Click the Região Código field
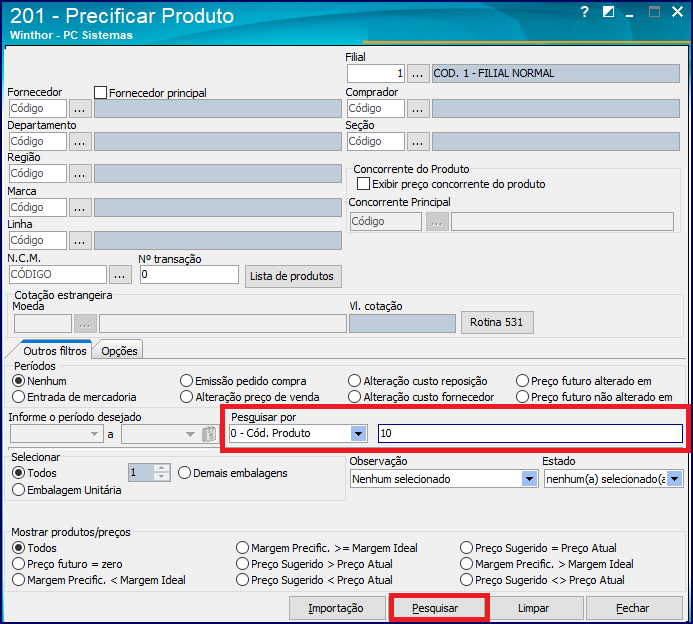The image size is (693, 624). click(38, 173)
